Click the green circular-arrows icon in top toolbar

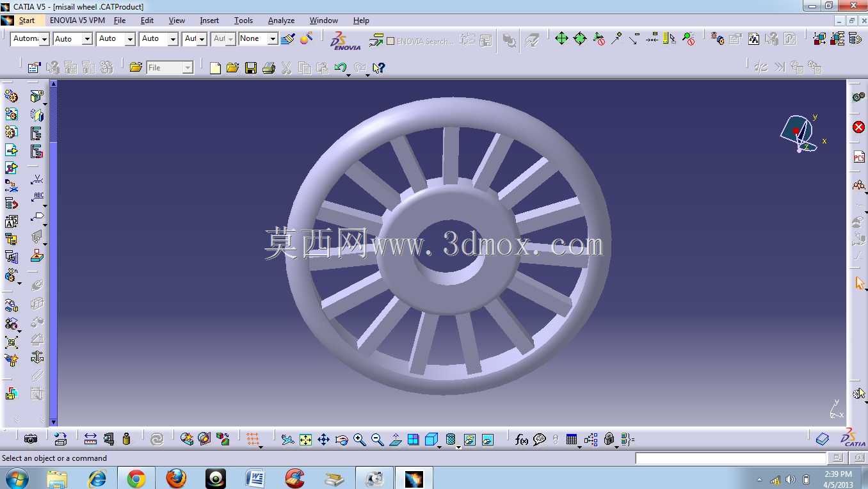click(580, 38)
